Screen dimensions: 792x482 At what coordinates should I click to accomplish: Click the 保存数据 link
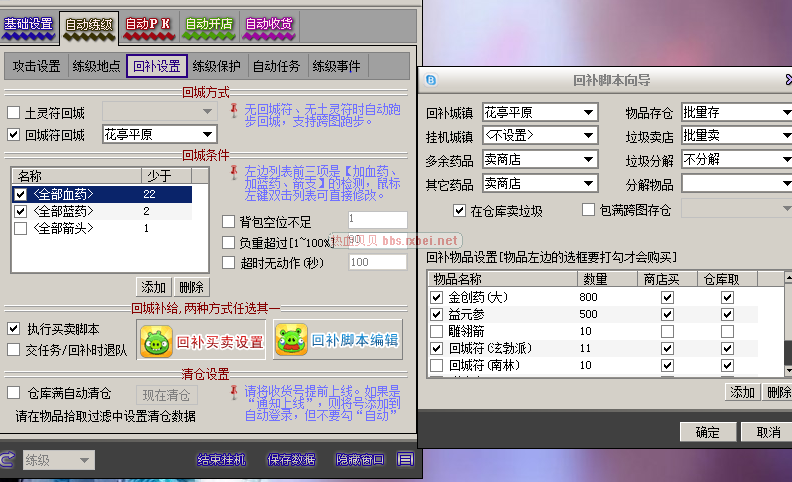point(290,459)
